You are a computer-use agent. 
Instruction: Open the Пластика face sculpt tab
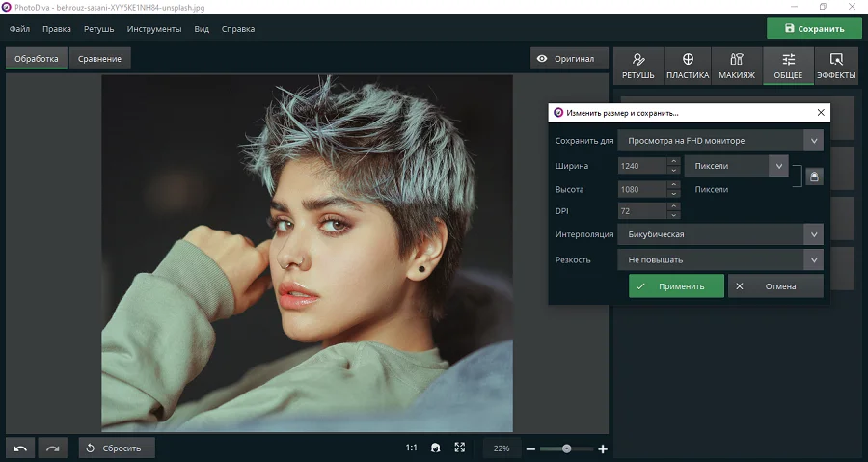tap(688, 66)
